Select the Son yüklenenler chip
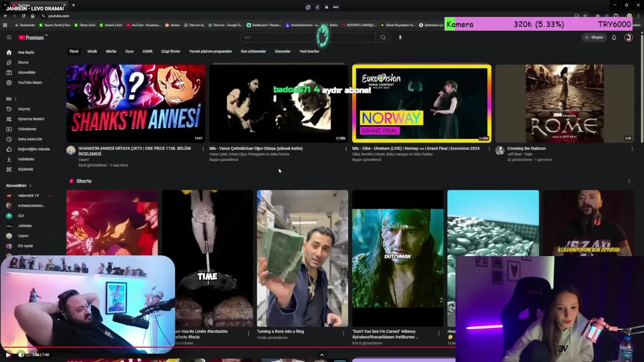The width and height of the screenshot is (644, 362). click(253, 51)
